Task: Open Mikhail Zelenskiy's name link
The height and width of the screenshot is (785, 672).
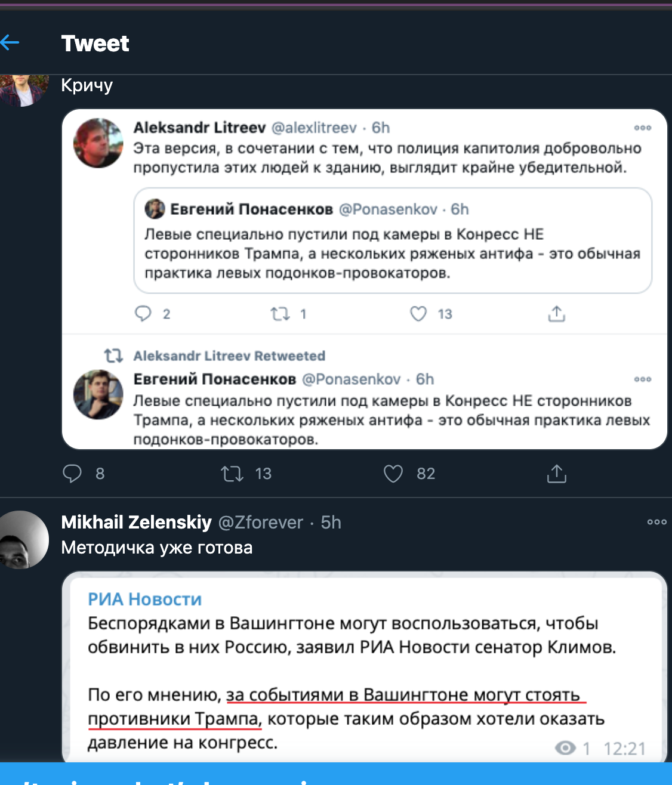Action: pos(136,523)
